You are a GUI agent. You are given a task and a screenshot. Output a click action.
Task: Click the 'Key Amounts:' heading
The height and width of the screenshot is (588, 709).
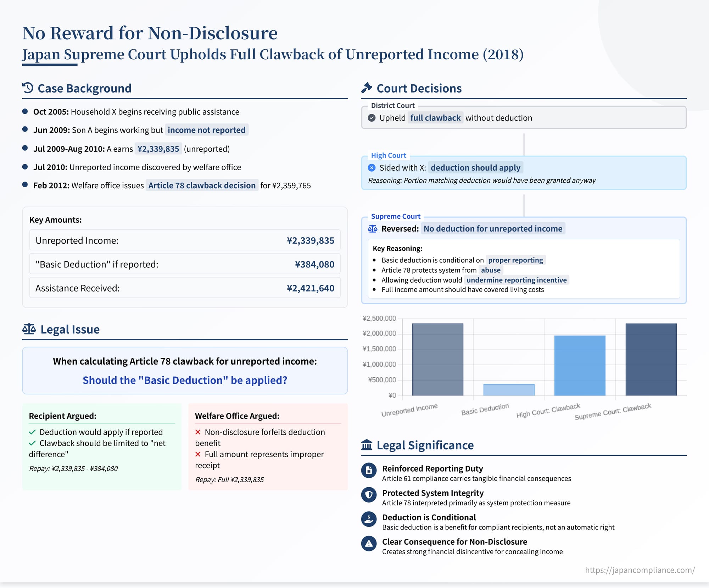click(x=56, y=220)
